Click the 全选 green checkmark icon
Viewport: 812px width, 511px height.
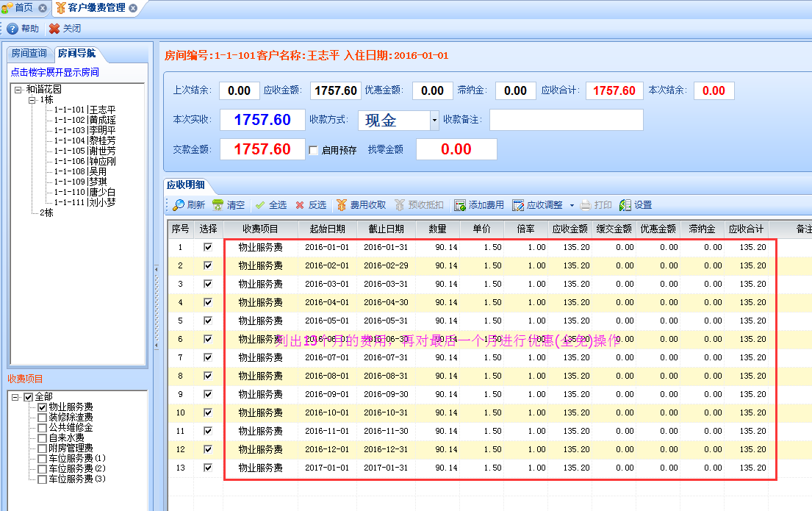click(x=260, y=205)
